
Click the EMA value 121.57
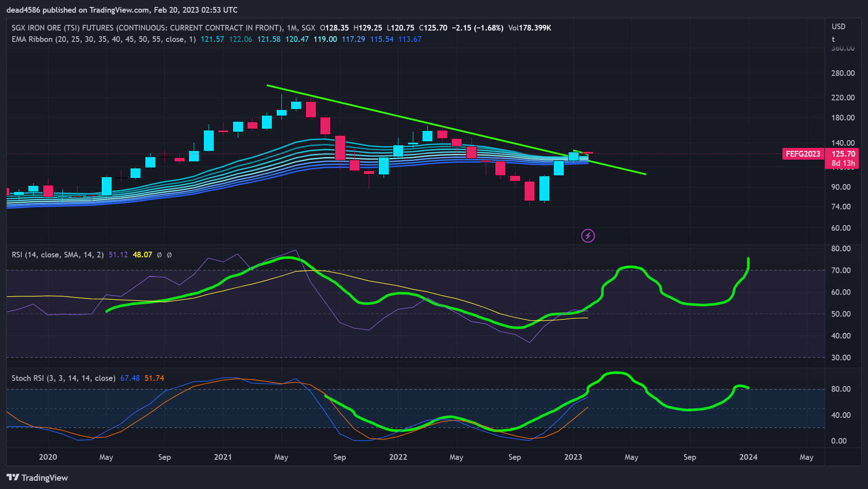pos(212,39)
